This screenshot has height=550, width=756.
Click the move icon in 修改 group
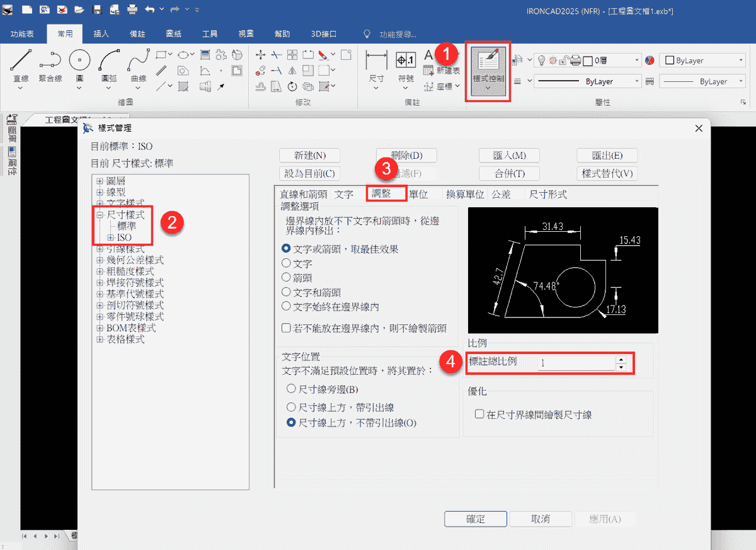[x=261, y=55]
